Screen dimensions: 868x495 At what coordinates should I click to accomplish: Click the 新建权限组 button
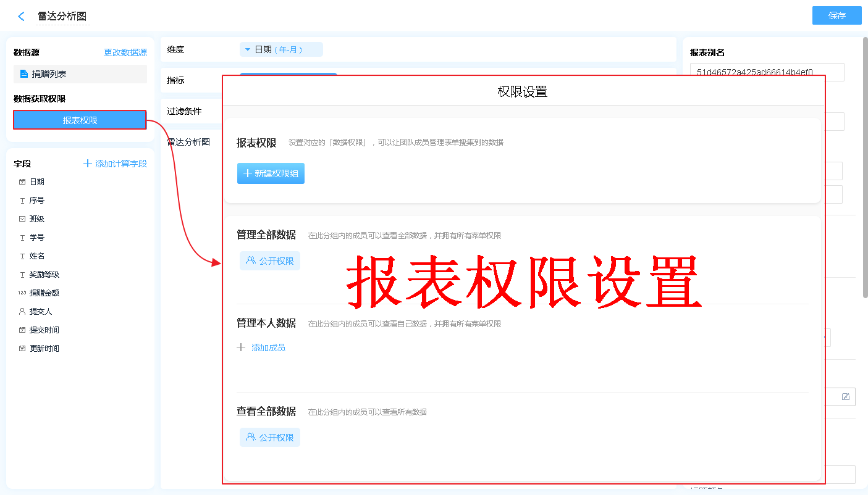(x=271, y=174)
